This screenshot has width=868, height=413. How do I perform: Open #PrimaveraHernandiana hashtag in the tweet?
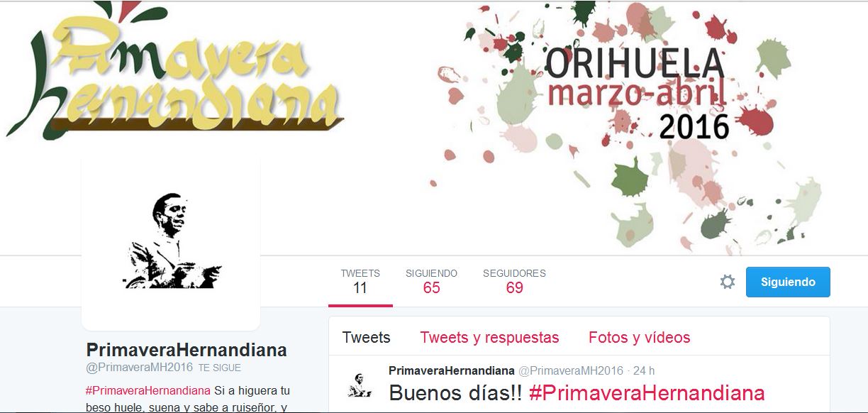click(x=647, y=392)
